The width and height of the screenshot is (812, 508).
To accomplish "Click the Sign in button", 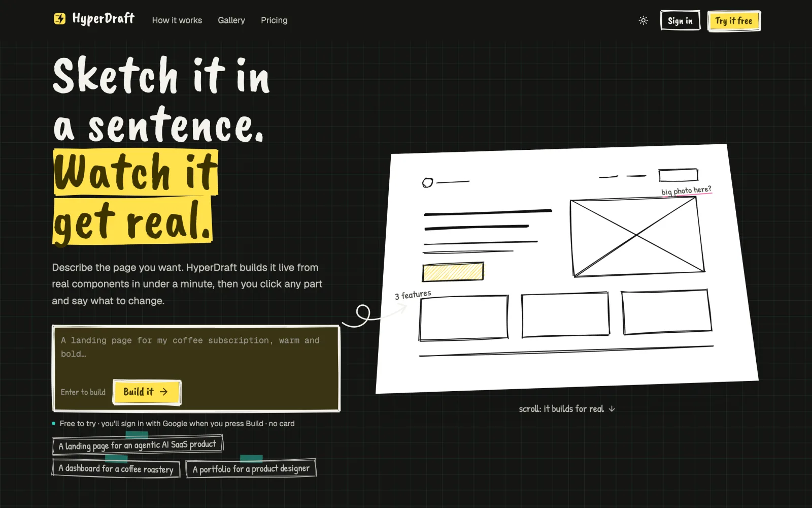I will click(680, 21).
